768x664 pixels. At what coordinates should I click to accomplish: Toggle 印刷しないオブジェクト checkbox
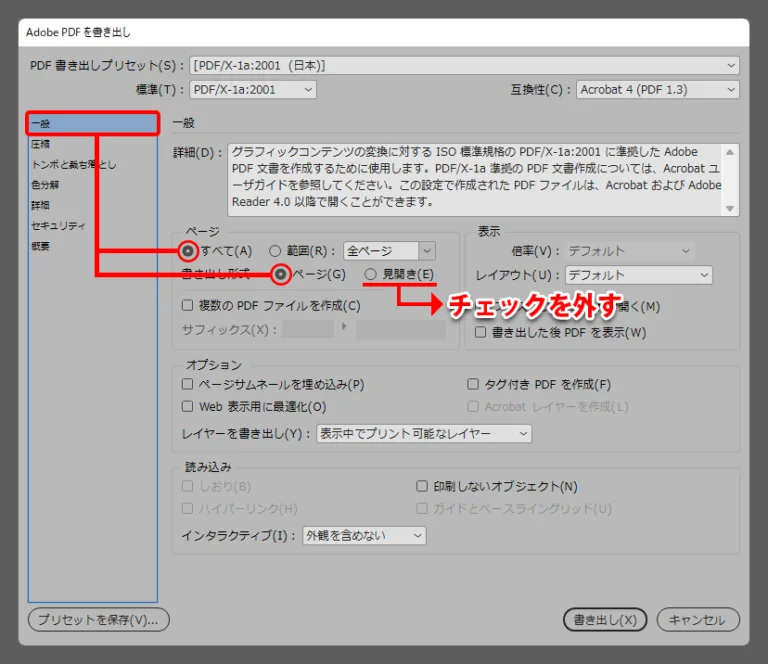click(x=422, y=486)
